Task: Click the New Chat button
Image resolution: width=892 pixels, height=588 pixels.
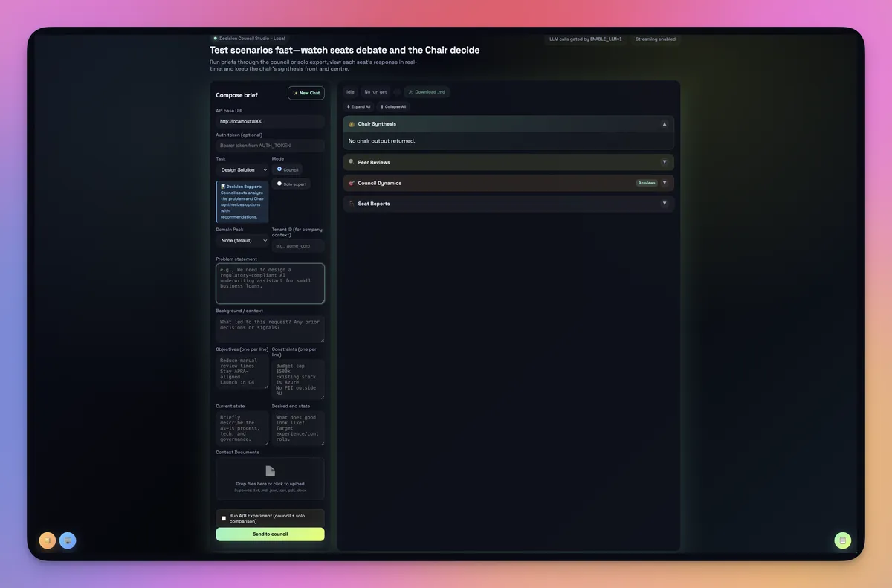Action: tap(306, 92)
